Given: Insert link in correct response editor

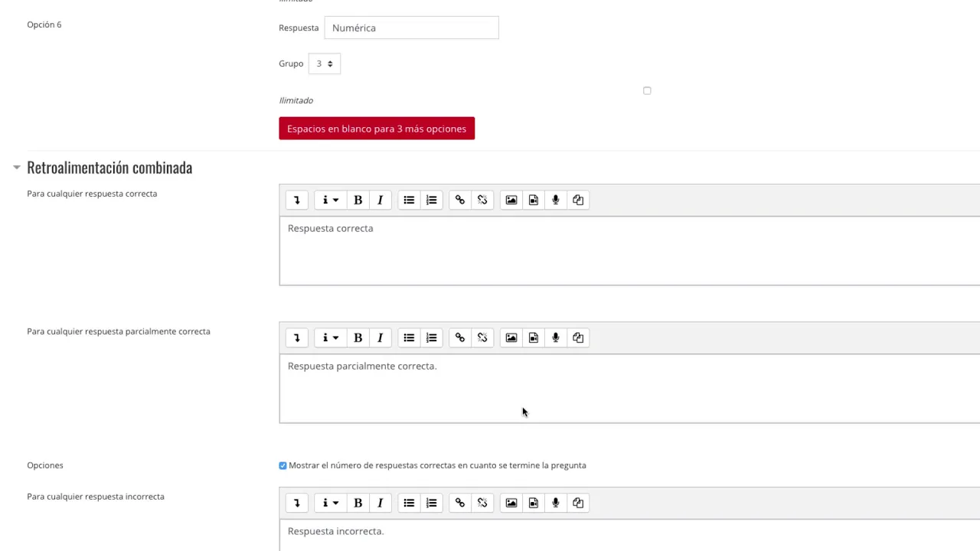Looking at the screenshot, I should pos(459,200).
